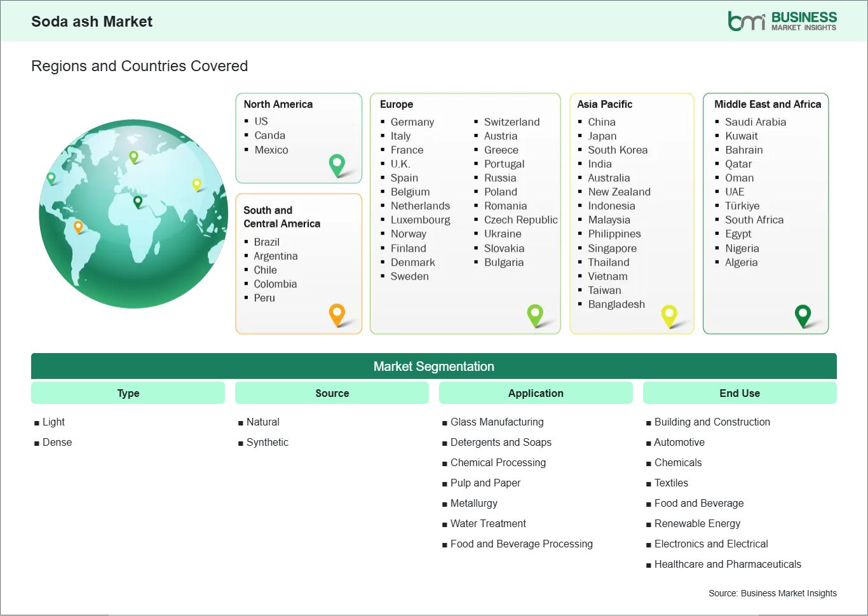Click Metallurgy application
Image resolution: width=868 pixels, height=616 pixels.
pyautogui.click(x=474, y=503)
